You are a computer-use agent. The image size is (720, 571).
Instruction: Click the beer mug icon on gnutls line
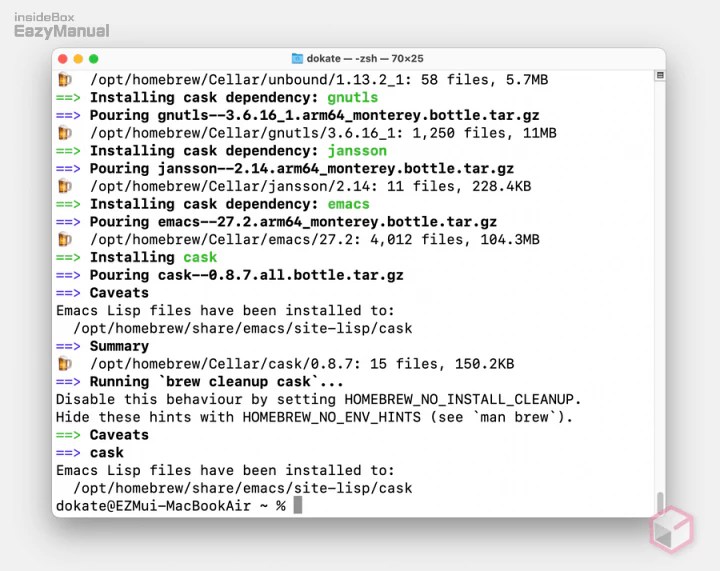pyautogui.click(x=65, y=133)
